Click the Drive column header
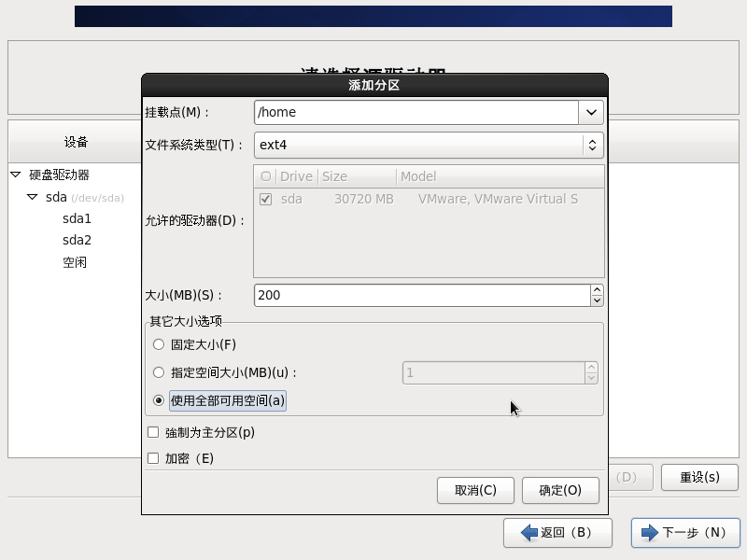 point(296,176)
